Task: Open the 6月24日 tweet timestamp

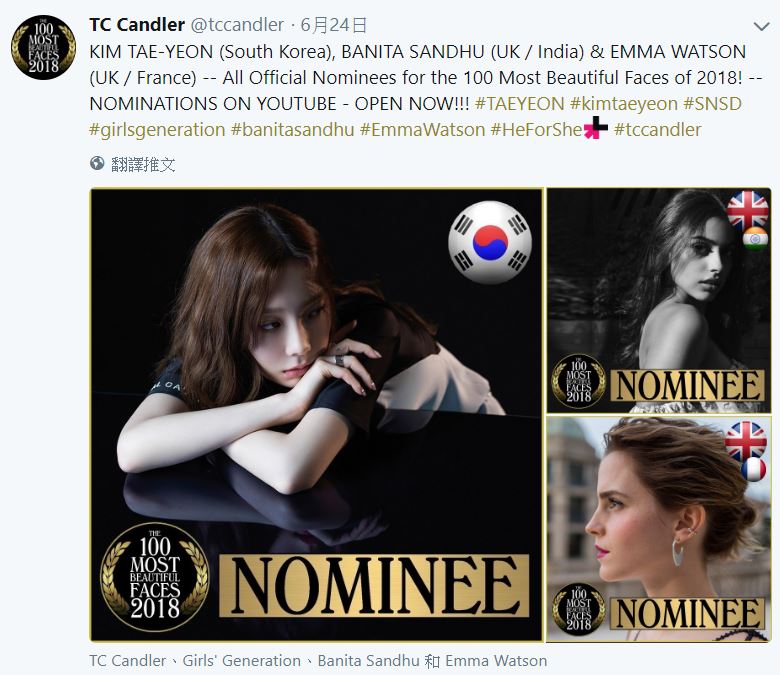Action: coord(334,24)
